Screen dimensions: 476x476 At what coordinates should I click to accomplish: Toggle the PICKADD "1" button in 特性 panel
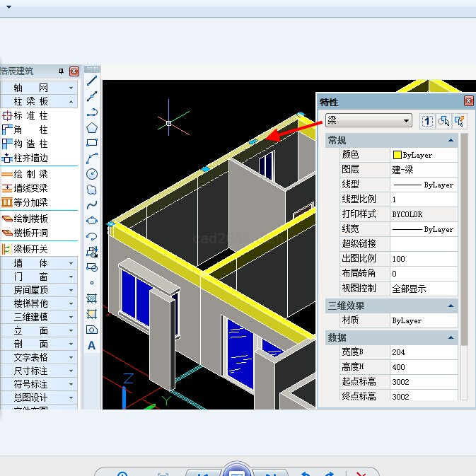click(427, 121)
